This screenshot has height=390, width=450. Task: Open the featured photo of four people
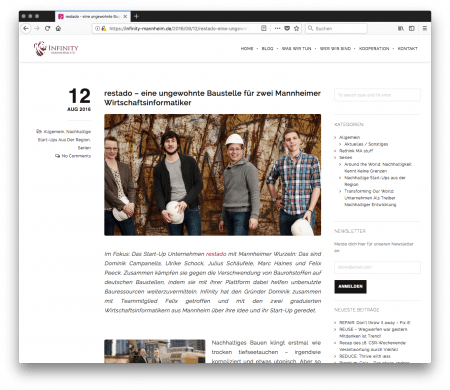point(212,175)
